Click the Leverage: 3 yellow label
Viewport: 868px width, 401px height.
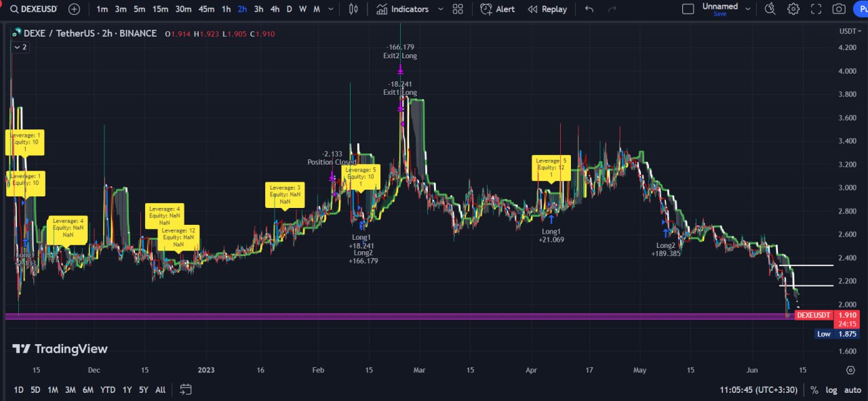point(285,194)
